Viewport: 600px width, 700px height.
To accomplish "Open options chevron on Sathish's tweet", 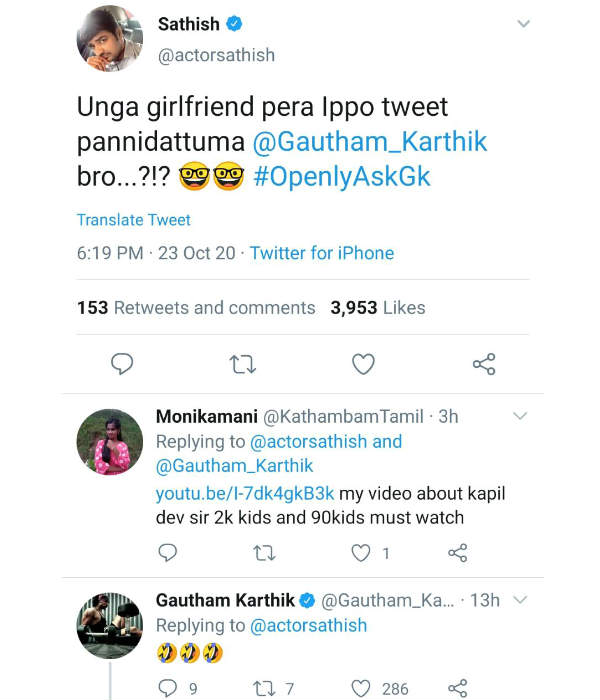I will tap(523, 24).
